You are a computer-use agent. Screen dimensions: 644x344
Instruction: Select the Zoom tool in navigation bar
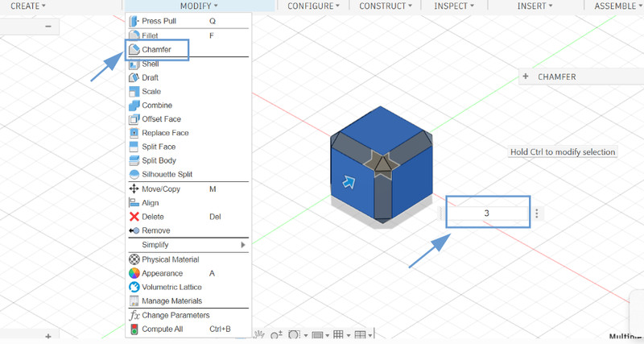coord(276,335)
